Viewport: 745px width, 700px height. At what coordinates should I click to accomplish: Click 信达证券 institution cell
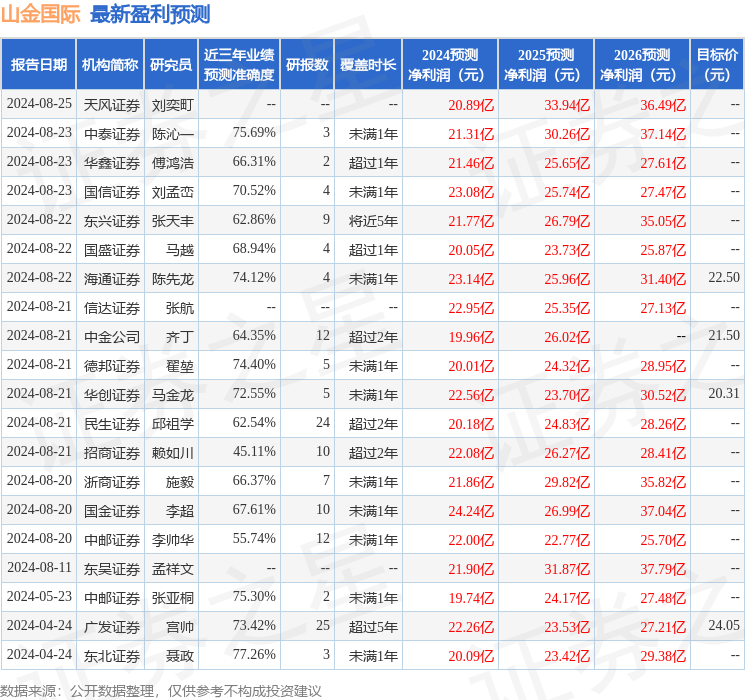[x=112, y=308]
